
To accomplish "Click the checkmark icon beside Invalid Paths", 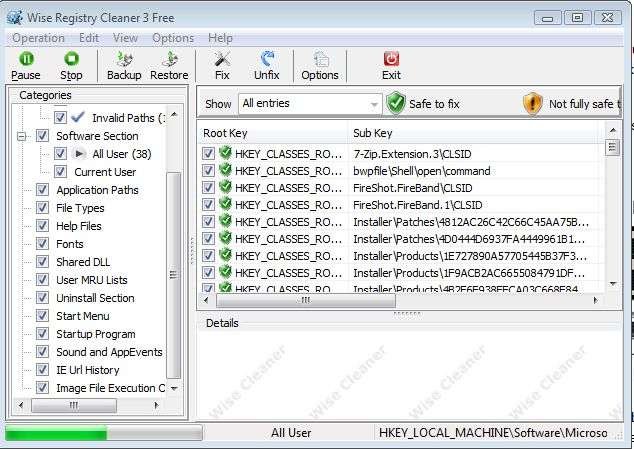I will tap(78, 117).
